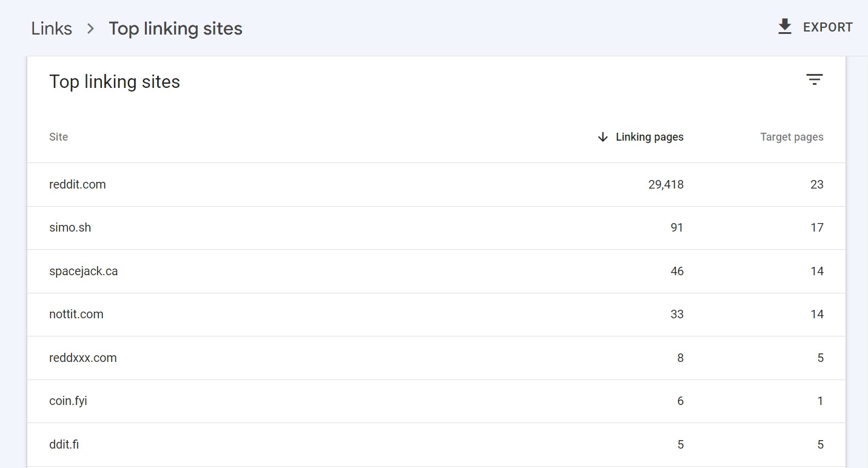Screen dimensions: 868x468
Task: Click the sort arrow beside Linking pages
Action: [602, 137]
